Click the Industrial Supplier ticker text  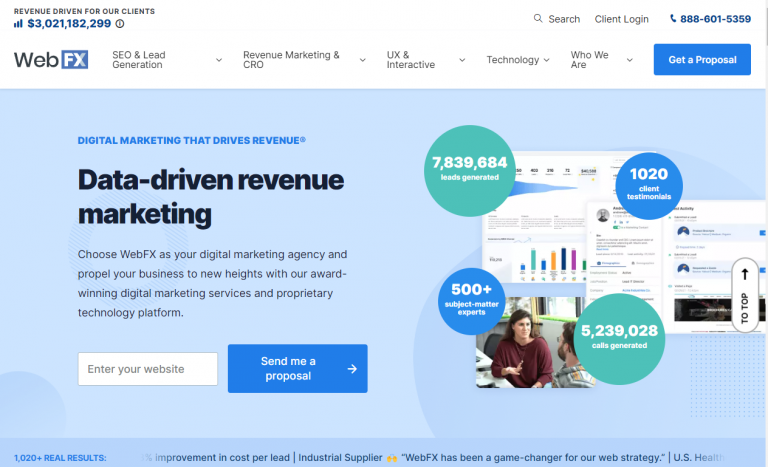[340, 458]
